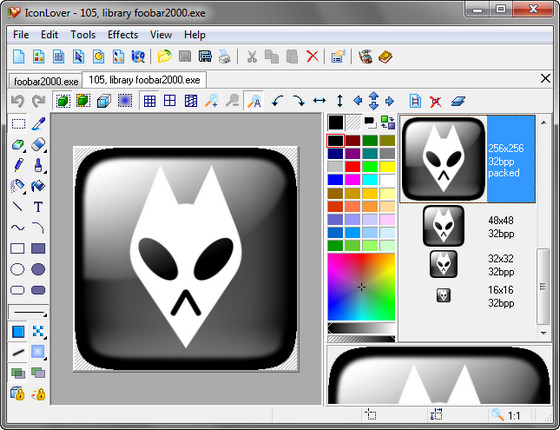
Task: Toggle the zoom text preview button
Action: click(x=254, y=101)
